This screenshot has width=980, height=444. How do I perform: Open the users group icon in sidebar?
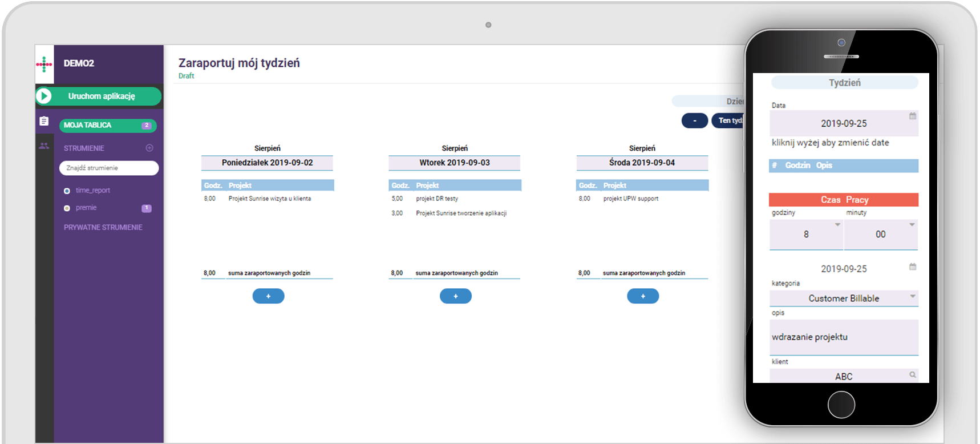[44, 146]
